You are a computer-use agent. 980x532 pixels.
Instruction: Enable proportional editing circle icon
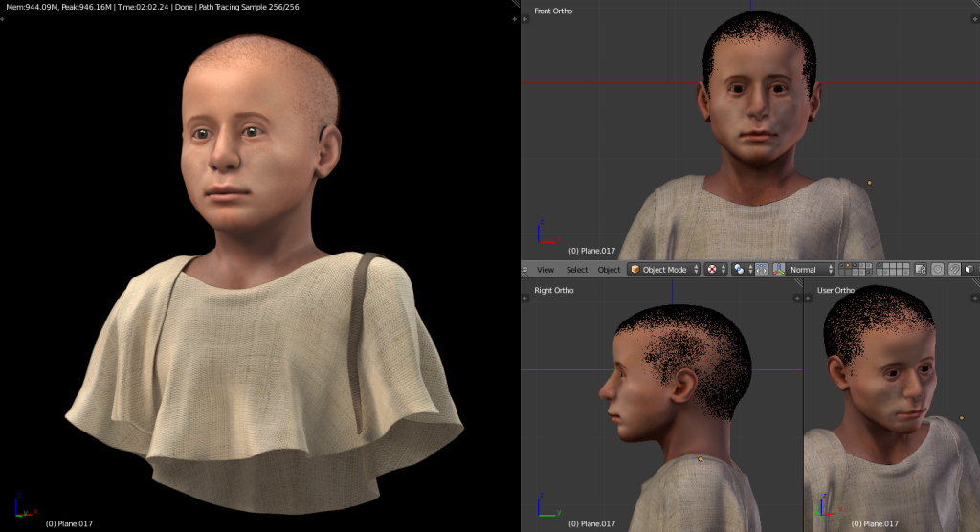tap(938, 270)
